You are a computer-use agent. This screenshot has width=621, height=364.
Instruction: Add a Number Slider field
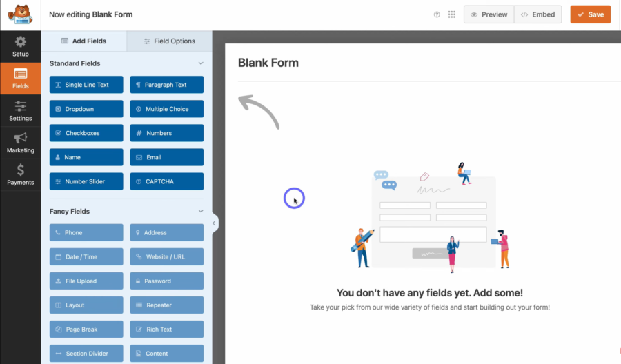point(86,181)
